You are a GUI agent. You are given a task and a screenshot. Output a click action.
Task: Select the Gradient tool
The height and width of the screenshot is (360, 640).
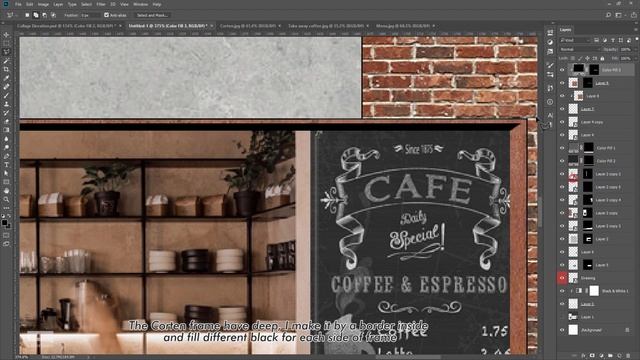click(x=6, y=130)
